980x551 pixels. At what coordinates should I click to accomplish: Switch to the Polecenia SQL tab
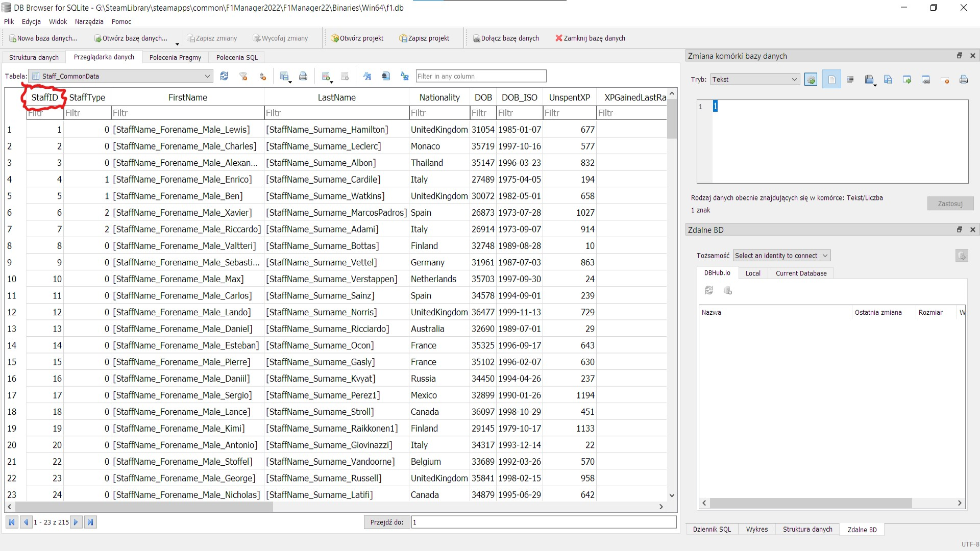pyautogui.click(x=237, y=58)
